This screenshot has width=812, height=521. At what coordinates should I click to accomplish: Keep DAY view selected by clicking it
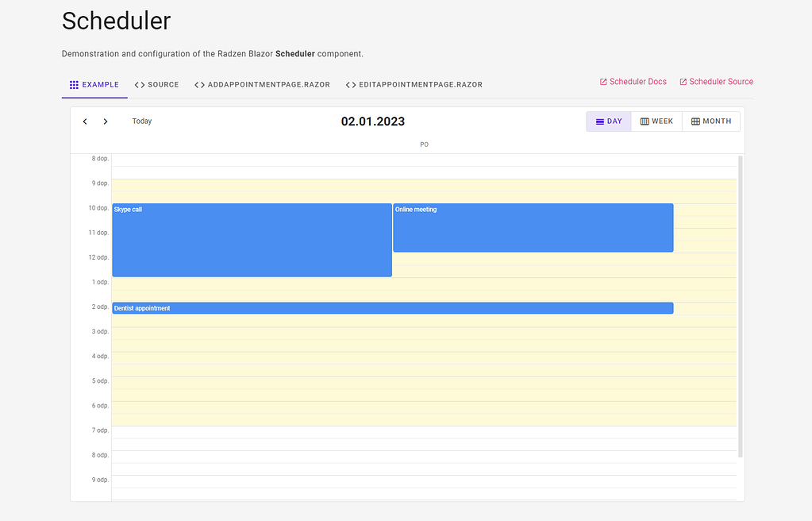[608, 121]
